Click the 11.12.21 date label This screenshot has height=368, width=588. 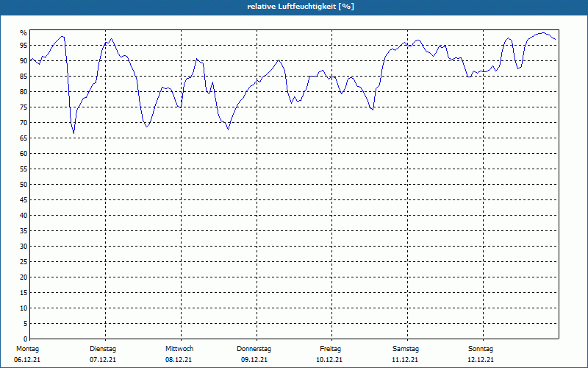[x=405, y=360]
